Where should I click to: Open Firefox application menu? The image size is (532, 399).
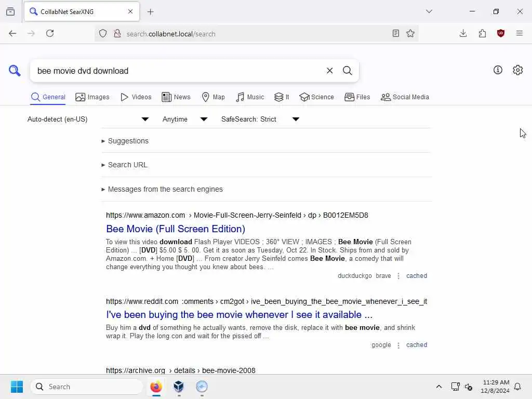(520, 33)
